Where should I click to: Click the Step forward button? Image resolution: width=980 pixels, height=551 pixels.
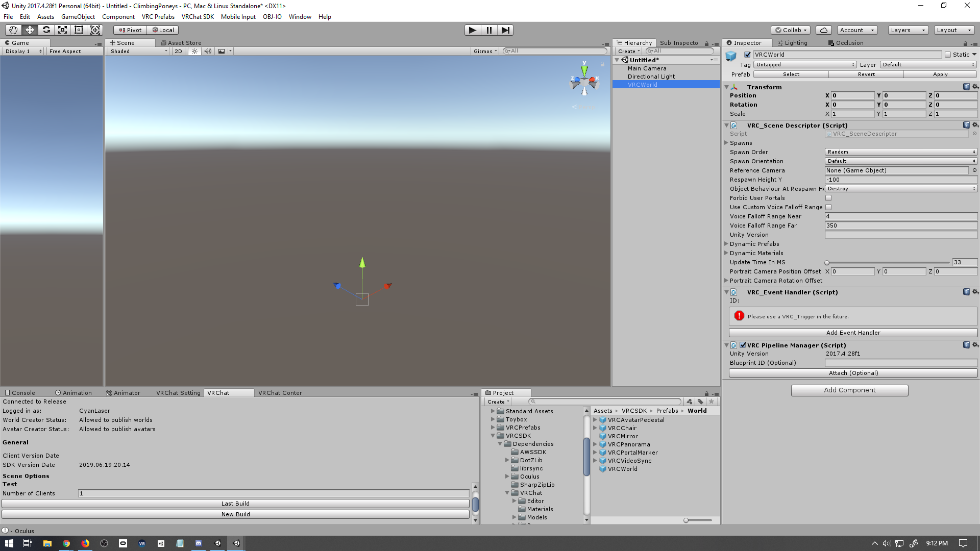(505, 30)
